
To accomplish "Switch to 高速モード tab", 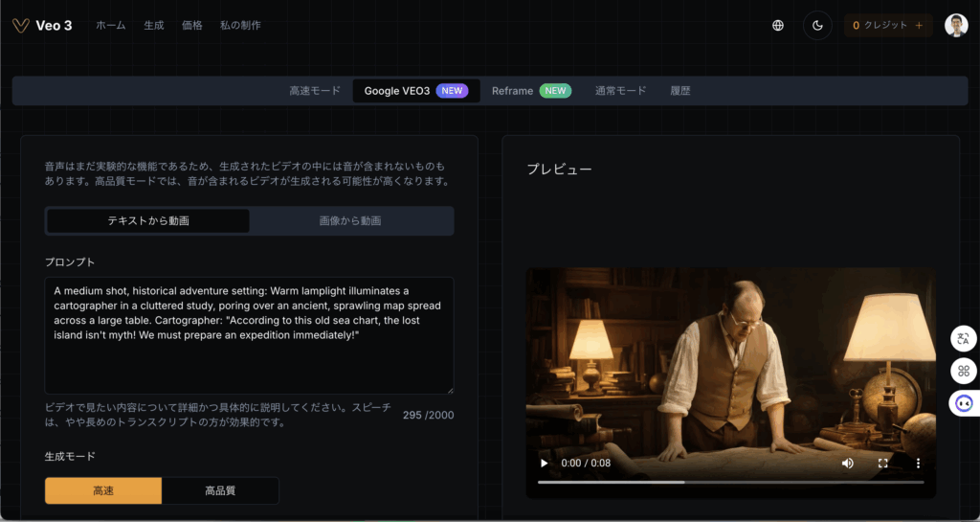I will (315, 91).
